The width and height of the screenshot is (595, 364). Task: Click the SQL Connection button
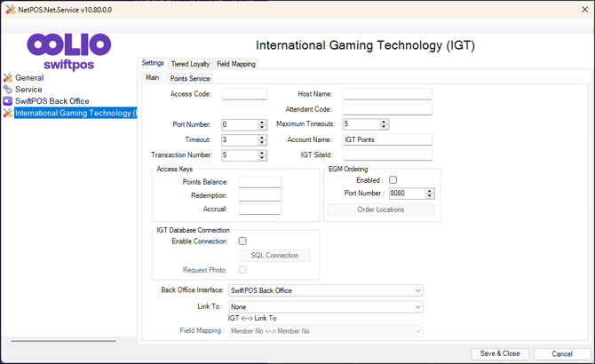click(x=274, y=256)
